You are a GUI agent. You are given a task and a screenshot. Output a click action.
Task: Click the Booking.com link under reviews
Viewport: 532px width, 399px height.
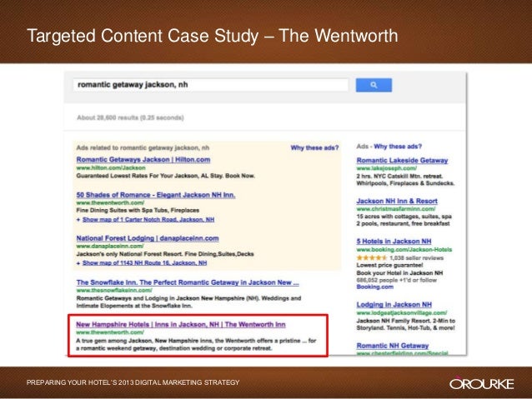375,287
